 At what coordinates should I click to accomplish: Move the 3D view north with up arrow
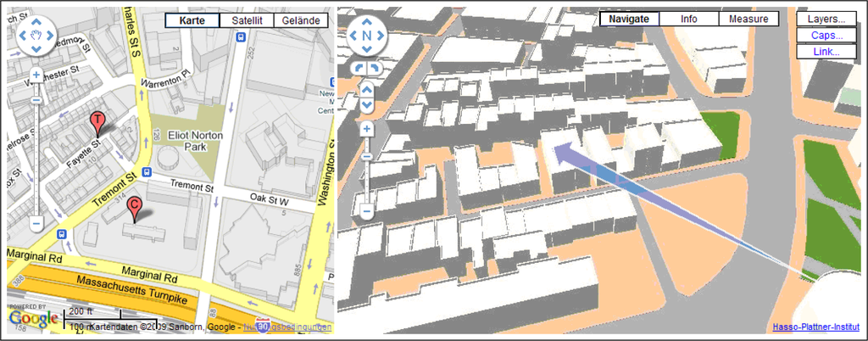point(366,23)
